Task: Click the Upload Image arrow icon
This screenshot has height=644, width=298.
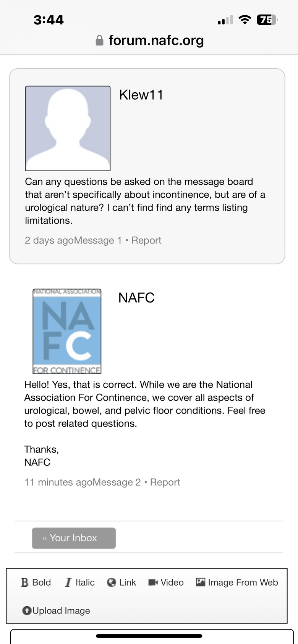Action: click(x=27, y=611)
